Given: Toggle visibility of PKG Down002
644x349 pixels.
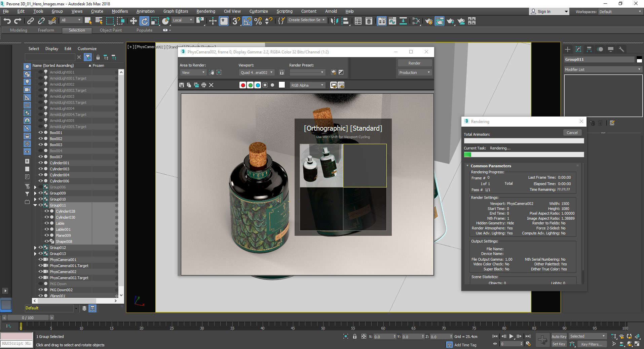Looking at the screenshot, I should [41, 290].
